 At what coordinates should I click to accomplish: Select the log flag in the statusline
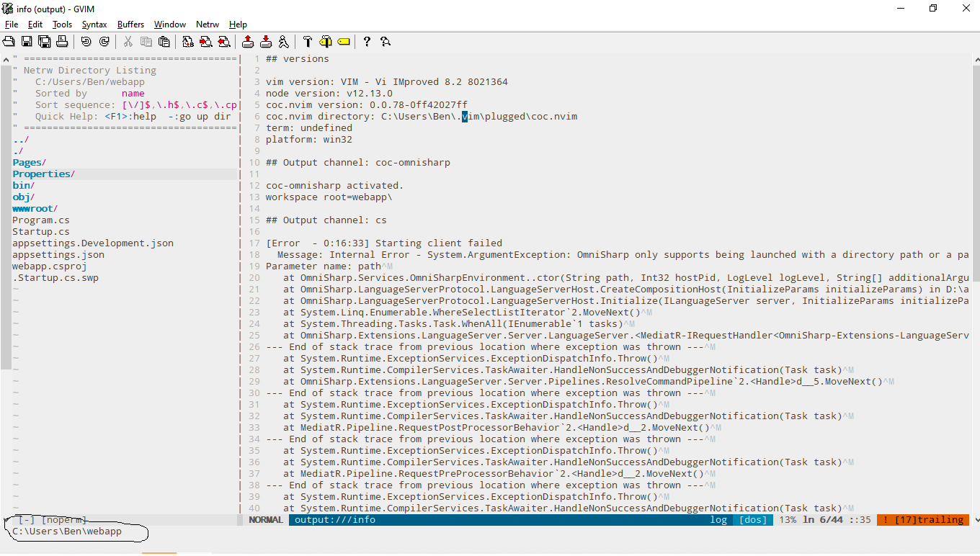[718, 519]
